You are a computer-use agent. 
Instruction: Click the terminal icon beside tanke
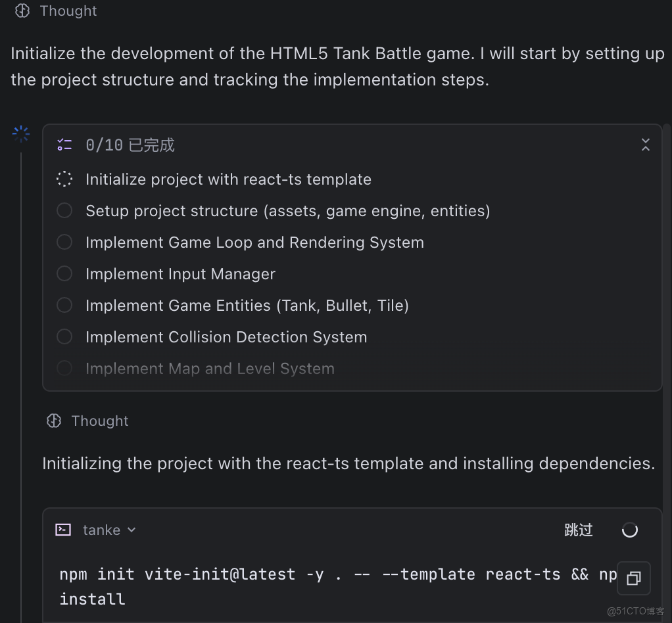click(x=63, y=530)
